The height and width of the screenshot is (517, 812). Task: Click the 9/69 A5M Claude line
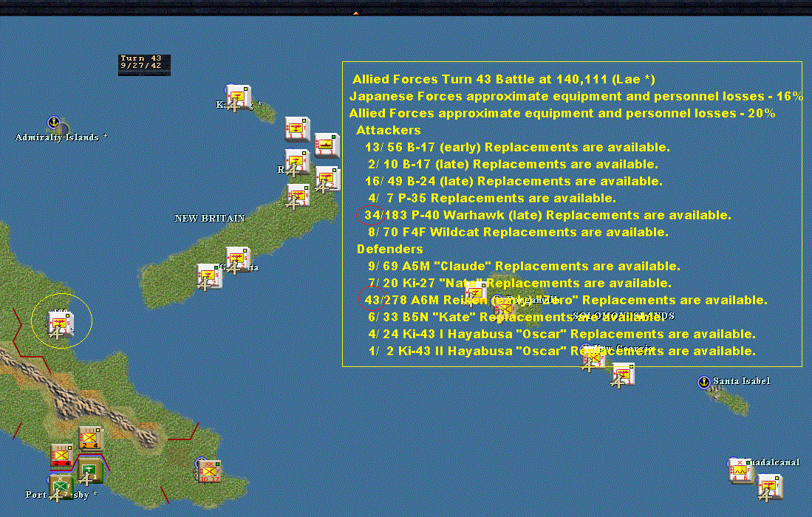tap(524, 267)
